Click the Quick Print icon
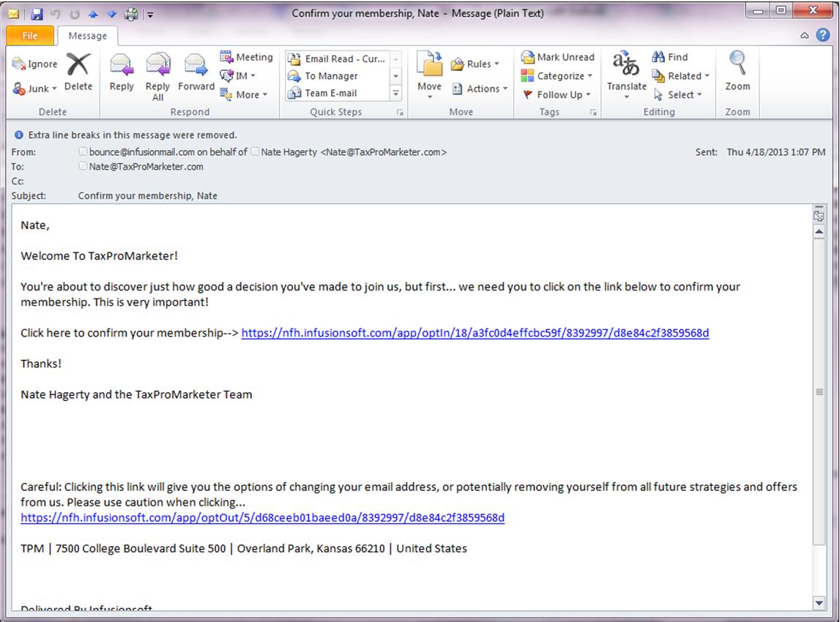This screenshot has width=840, height=622. pyautogui.click(x=130, y=14)
